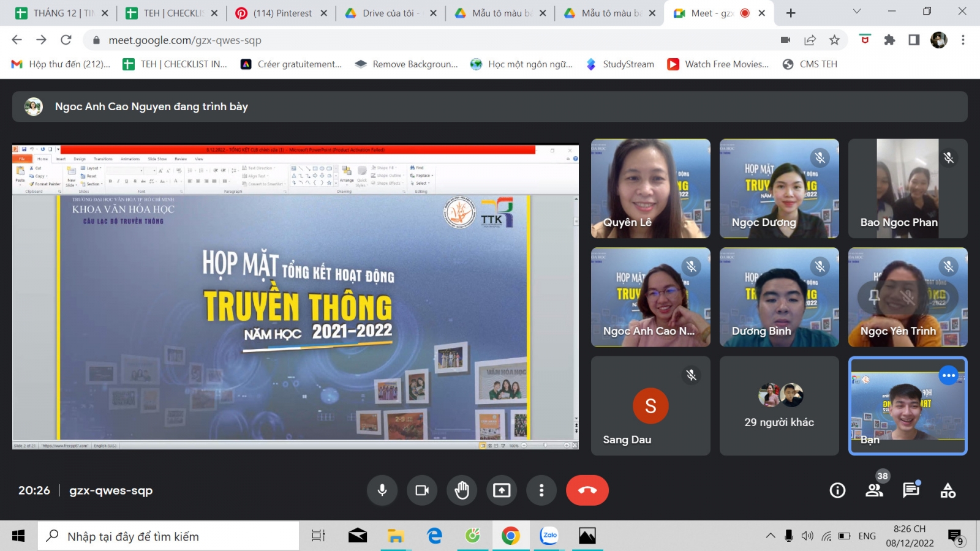980x551 pixels.
Task: Open the StudyStream bookmark
Action: 620,64
